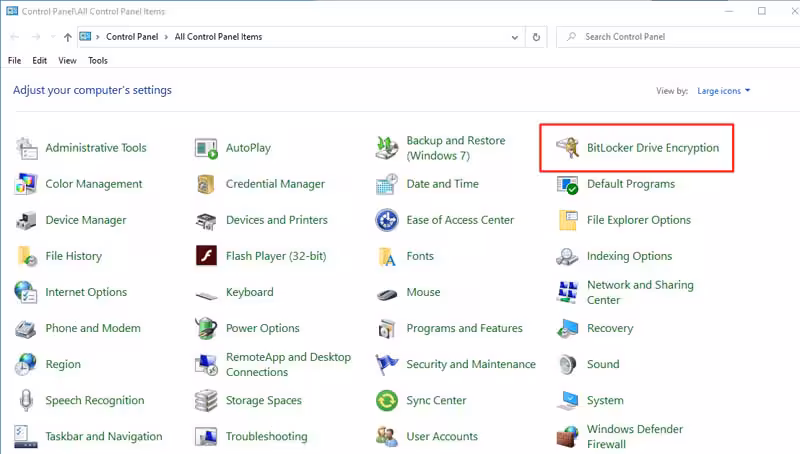The width and height of the screenshot is (800, 454).
Task: Open Indexing Options magnifier icon
Action: 567,257
